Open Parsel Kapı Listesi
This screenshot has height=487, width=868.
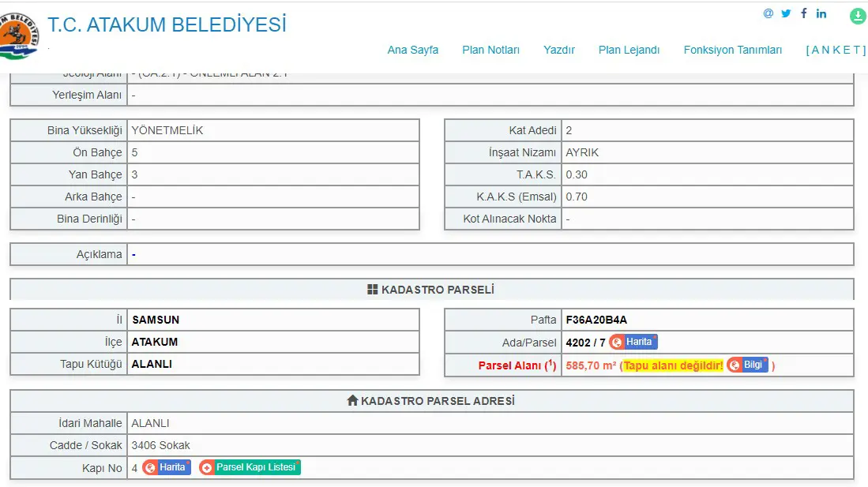(250, 467)
